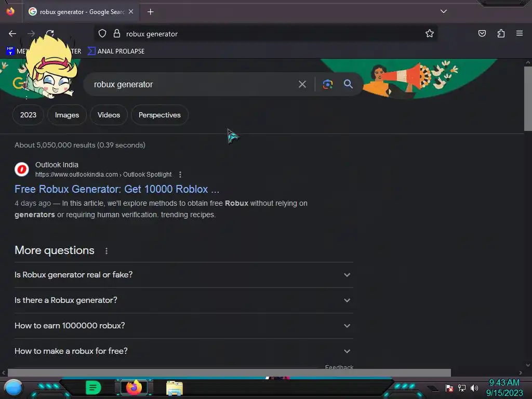Open More questions three-dot menu
Screen dimensions: 532x399
107,251
